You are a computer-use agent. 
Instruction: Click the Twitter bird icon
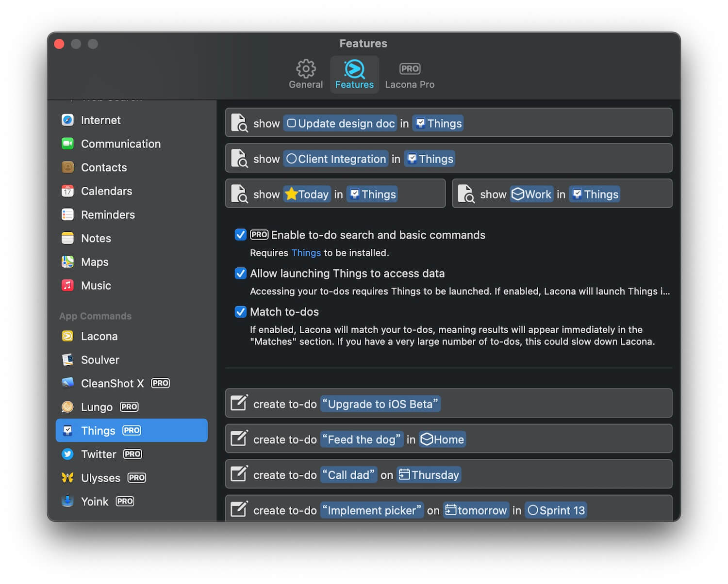[67, 454]
